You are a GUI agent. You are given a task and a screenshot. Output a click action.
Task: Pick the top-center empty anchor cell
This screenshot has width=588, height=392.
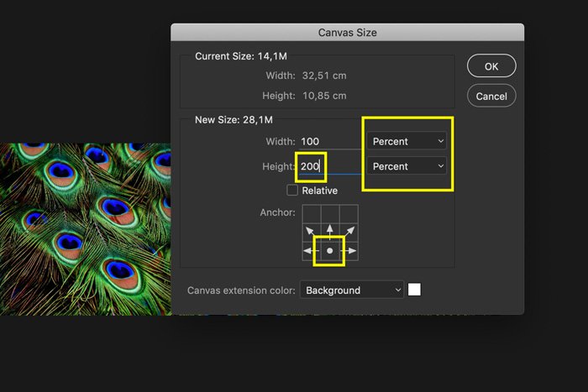(330, 212)
